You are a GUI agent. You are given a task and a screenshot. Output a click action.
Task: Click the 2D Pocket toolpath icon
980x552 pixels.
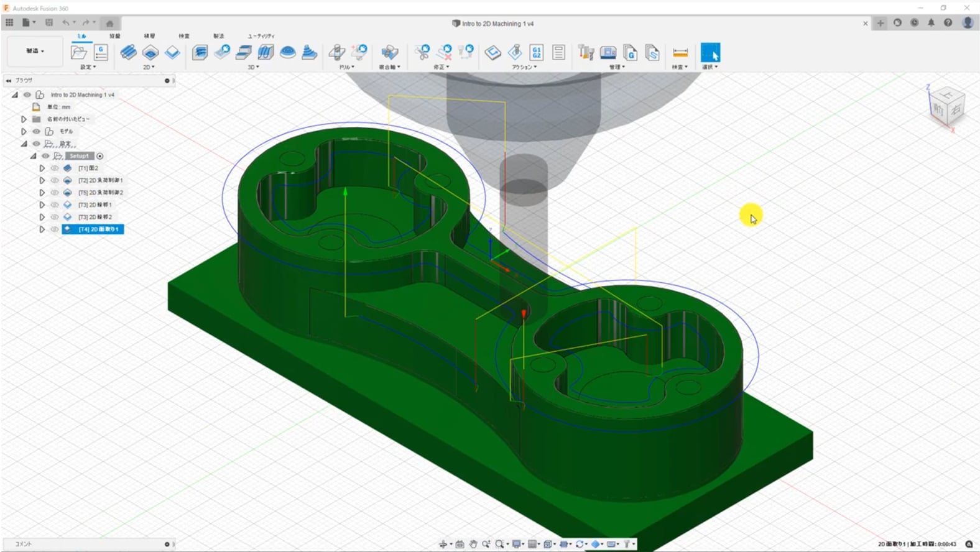pyautogui.click(x=150, y=53)
